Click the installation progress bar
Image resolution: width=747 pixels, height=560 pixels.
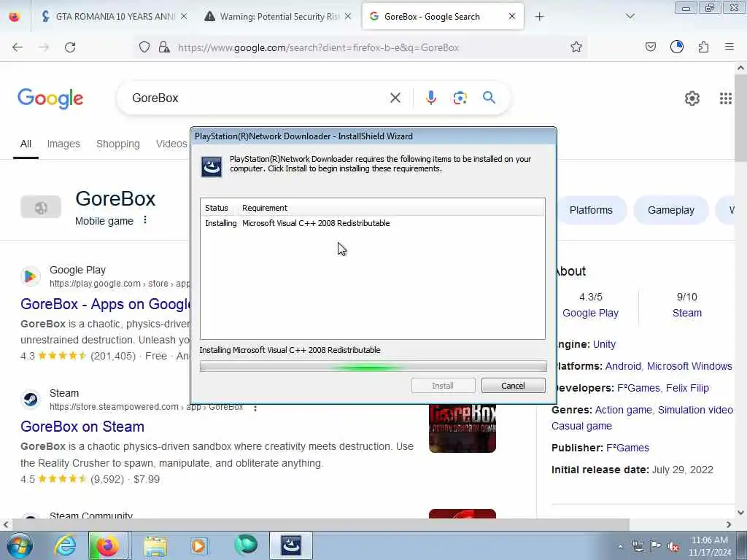click(x=373, y=366)
